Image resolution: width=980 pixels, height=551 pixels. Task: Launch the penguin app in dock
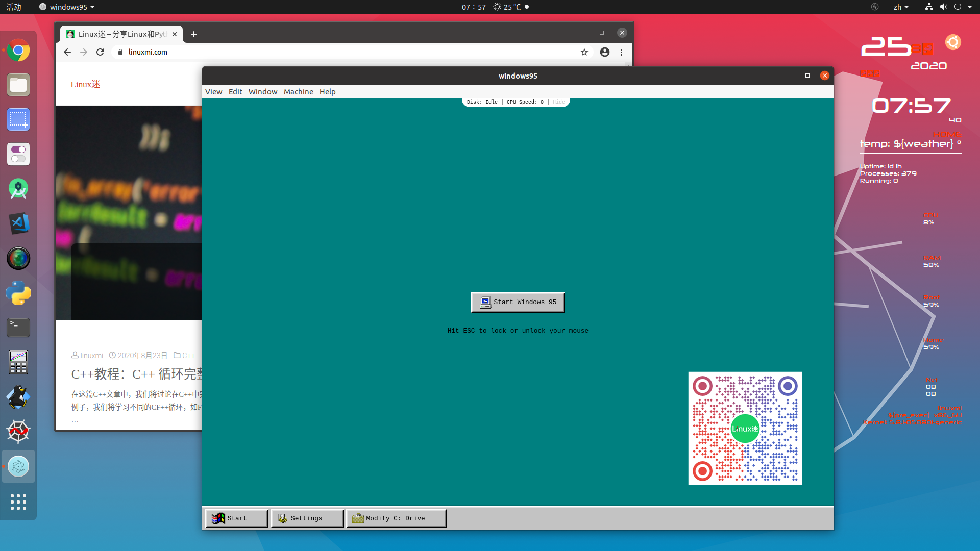pos(18,397)
